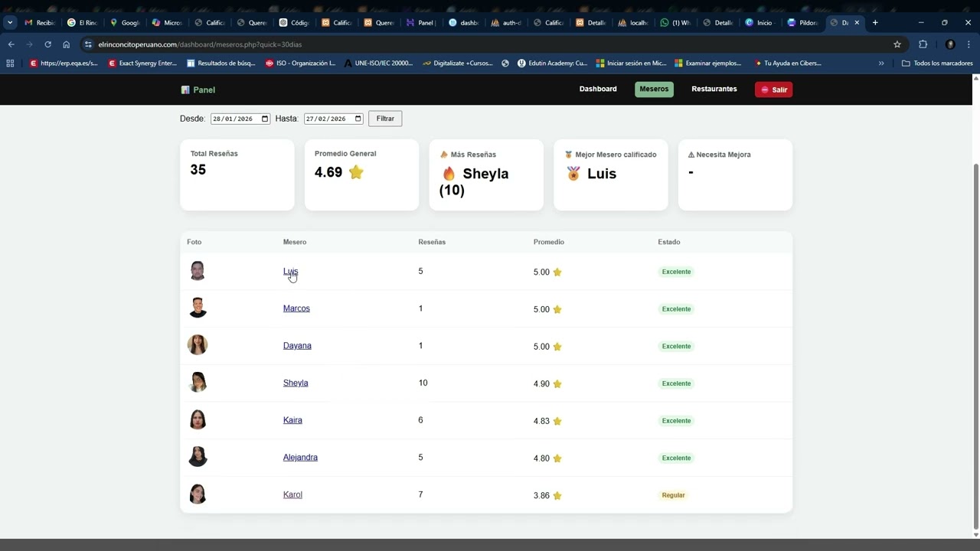Click the browser Home icon
Image resolution: width=980 pixels, height=551 pixels.
66,44
